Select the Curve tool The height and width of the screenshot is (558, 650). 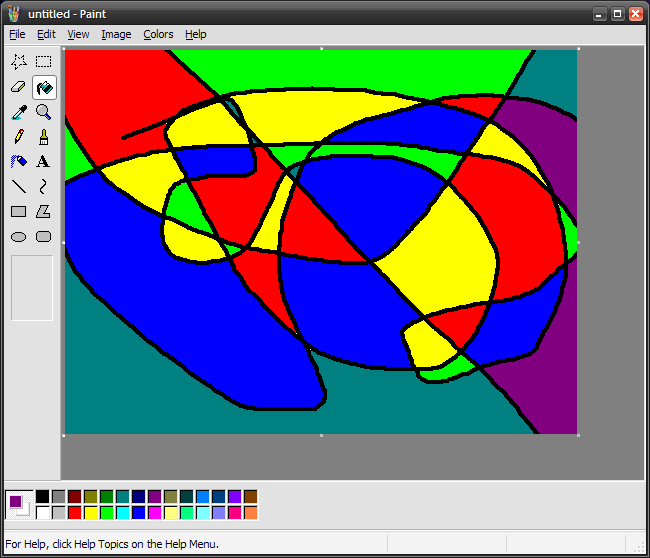[x=44, y=187]
